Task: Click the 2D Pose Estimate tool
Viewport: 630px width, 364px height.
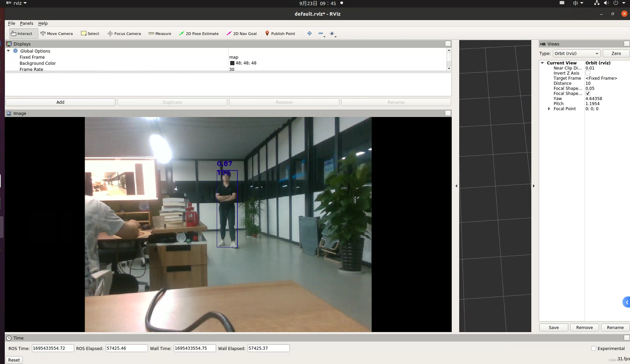Action: click(x=199, y=33)
